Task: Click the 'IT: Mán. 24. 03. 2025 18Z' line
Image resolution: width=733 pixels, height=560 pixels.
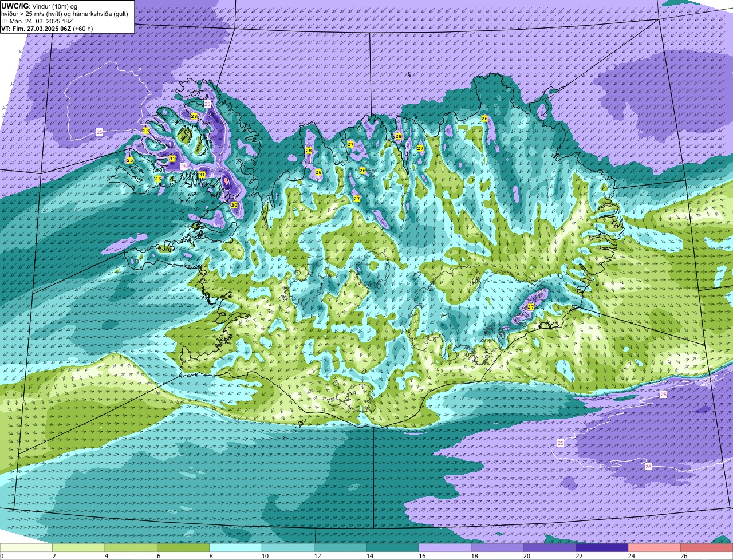Action: pos(37,21)
